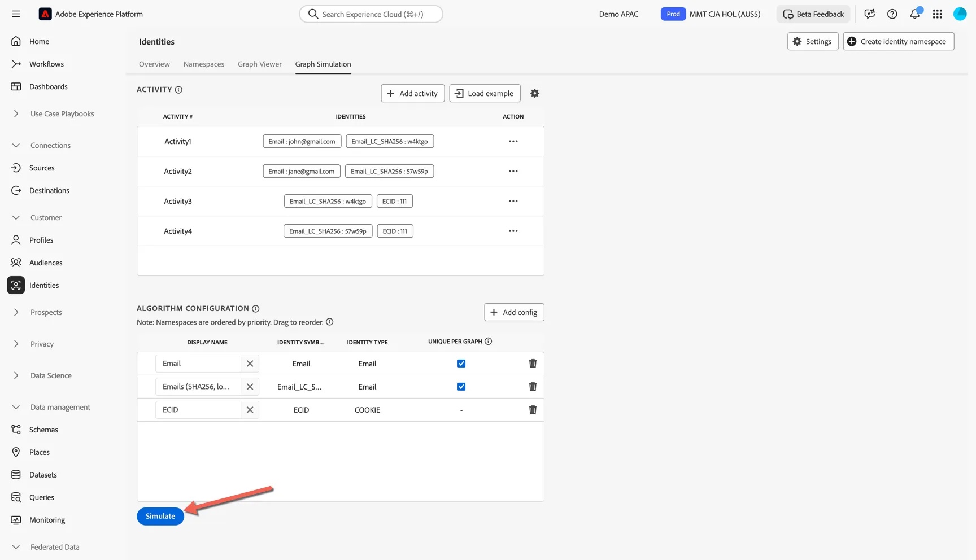Viewport: 976px width, 560px height.
Task: Open the activity settings gear icon
Action: (535, 93)
